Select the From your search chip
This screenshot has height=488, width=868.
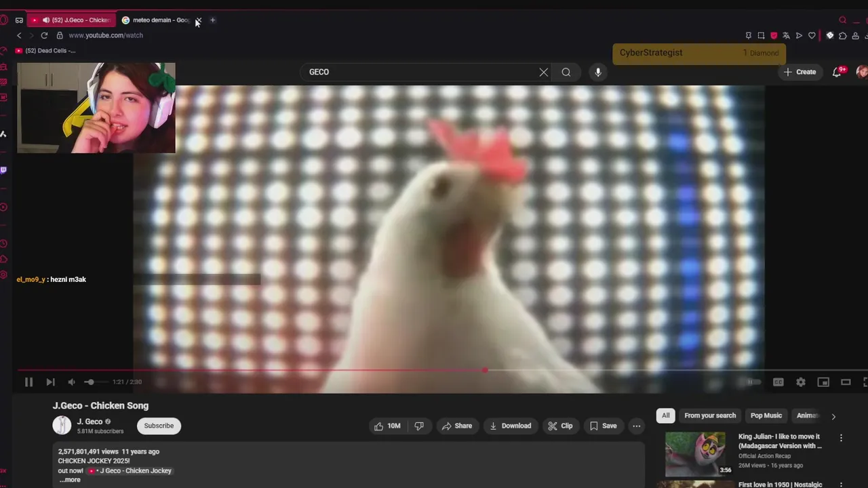pos(710,415)
